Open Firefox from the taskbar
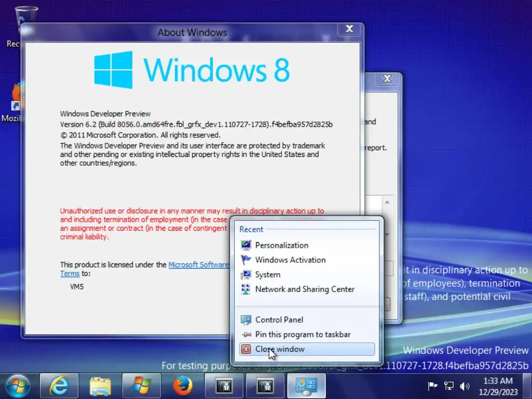 tap(182, 386)
